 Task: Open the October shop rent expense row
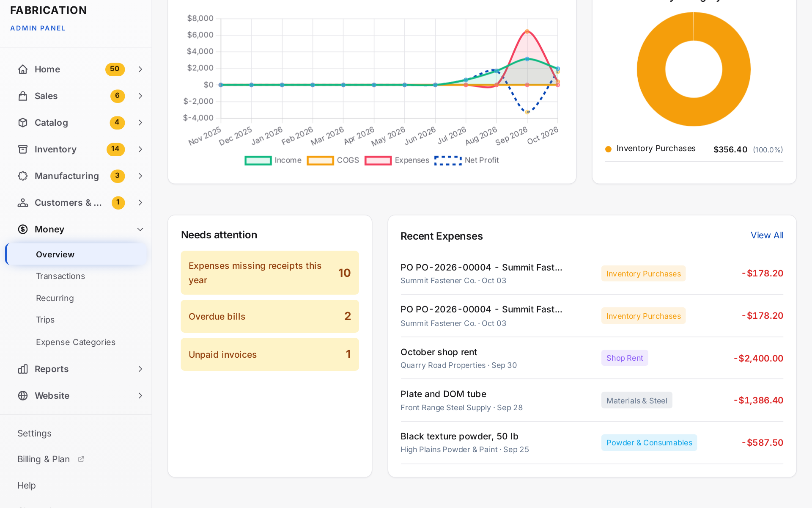click(592, 358)
